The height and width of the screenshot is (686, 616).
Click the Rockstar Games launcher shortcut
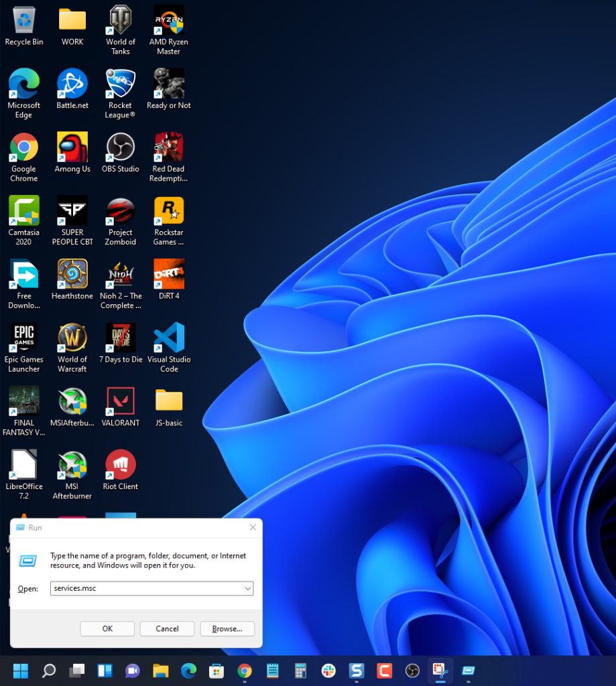pyautogui.click(x=168, y=221)
